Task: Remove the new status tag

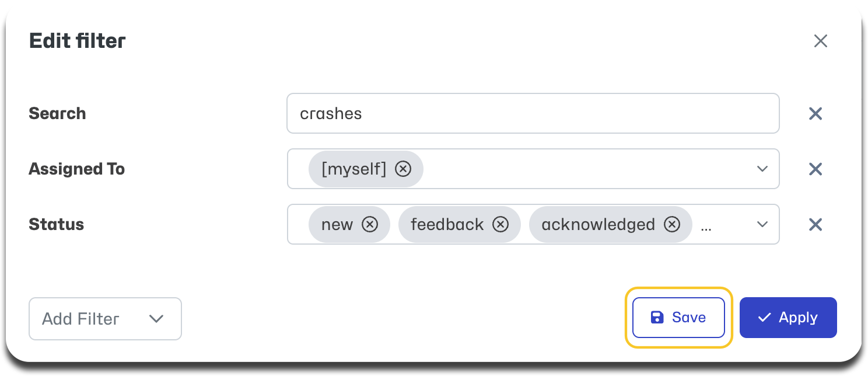Action: tap(370, 225)
